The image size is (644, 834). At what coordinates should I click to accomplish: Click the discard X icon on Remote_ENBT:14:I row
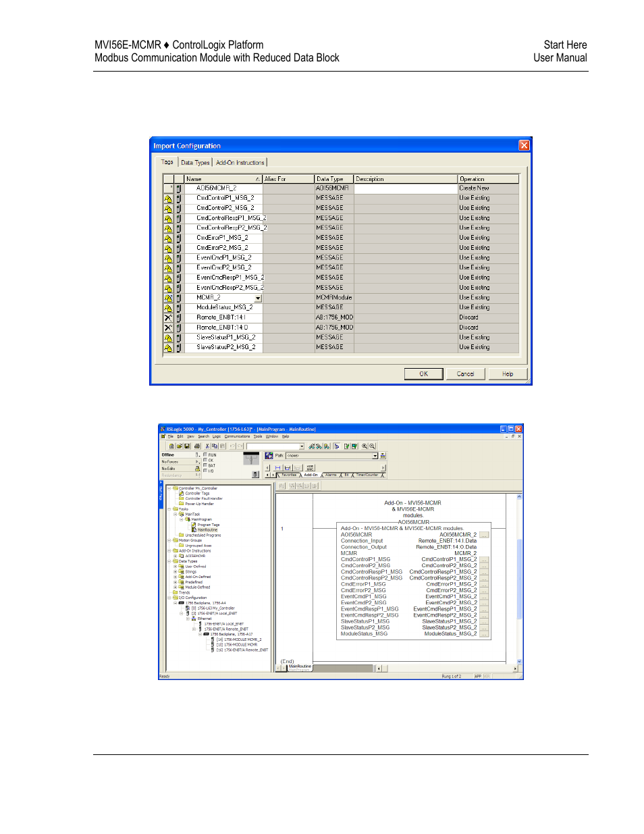(168, 317)
